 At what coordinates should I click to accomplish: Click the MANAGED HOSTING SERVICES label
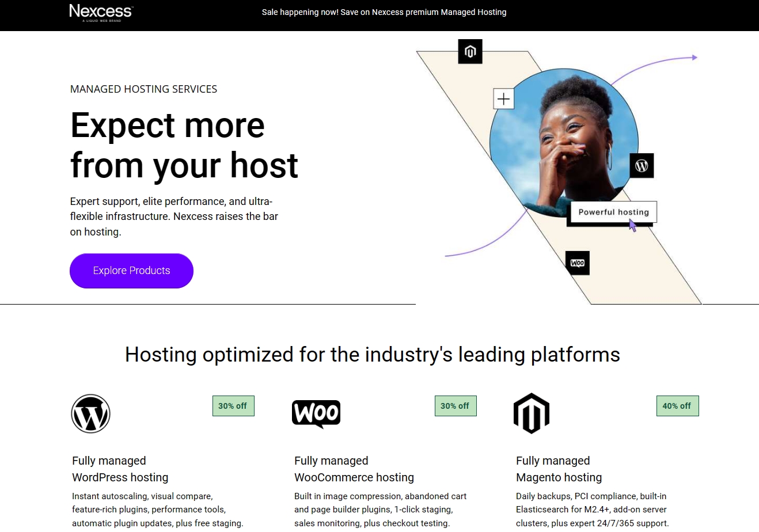(x=144, y=89)
